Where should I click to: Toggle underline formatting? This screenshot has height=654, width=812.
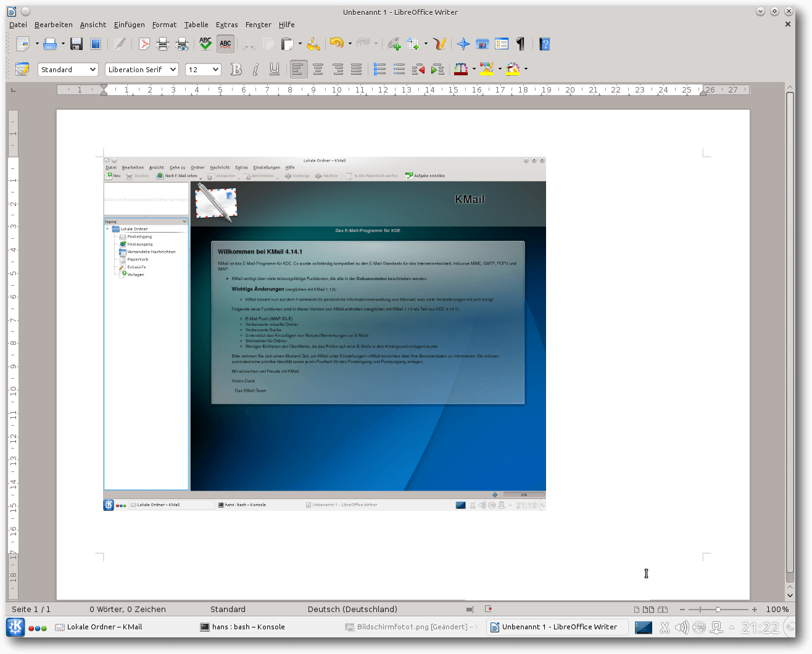click(275, 69)
